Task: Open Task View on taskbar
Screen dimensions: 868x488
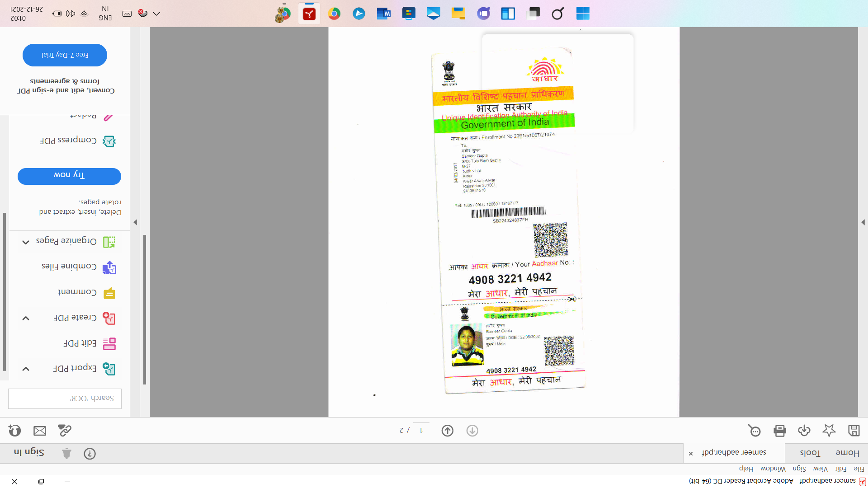Action: point(533,14)
